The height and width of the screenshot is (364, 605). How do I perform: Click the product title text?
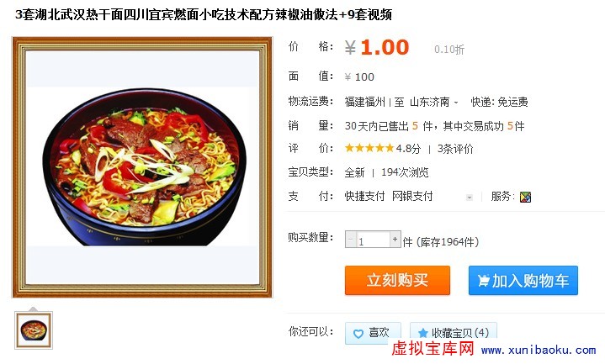pyautogui.click(x=204, y=14)
